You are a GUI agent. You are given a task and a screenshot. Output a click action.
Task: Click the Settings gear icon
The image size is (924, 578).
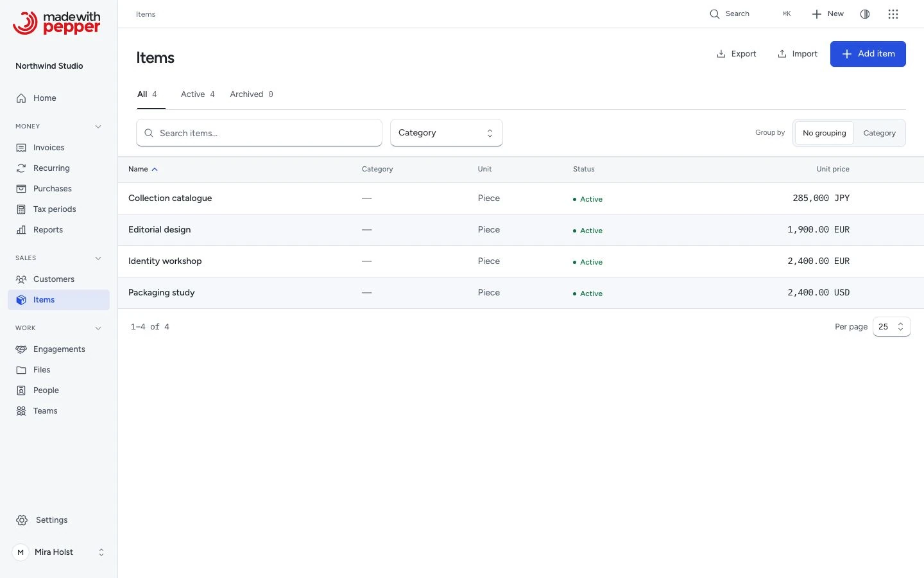click(x=22, y=520)
